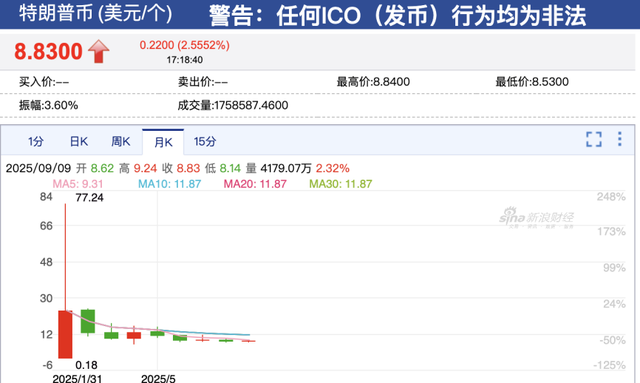Click the last small red candlestick
Viewport: 640px width, 383px height.
click(248, 341)
